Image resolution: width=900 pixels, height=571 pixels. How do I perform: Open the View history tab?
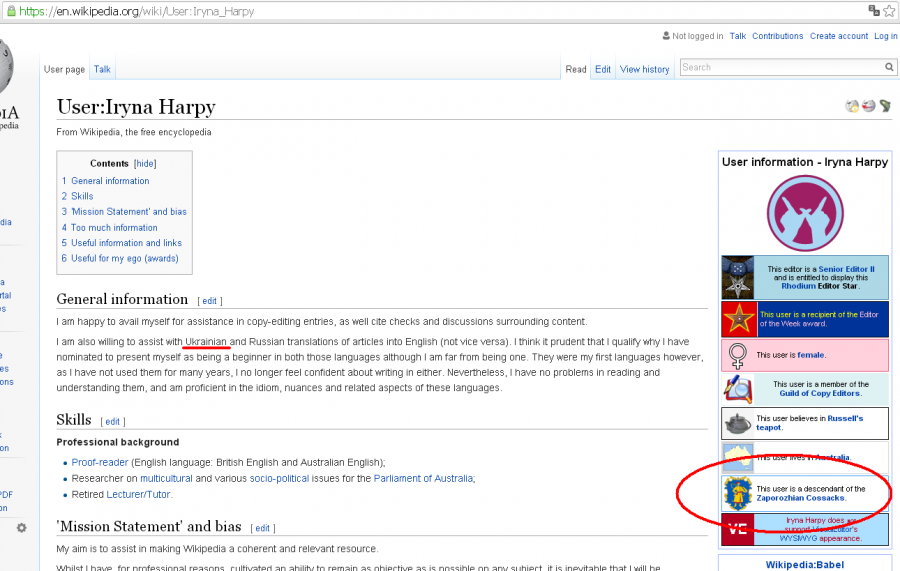click(x=644, y=69)
